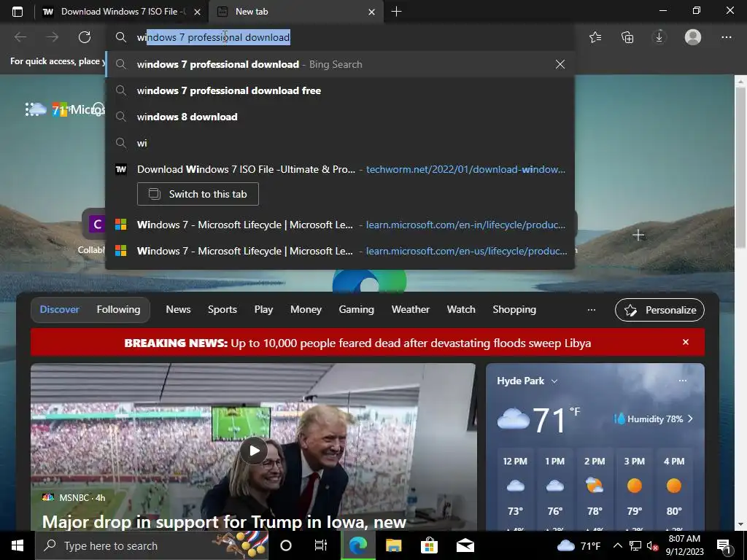Reload the page with the Refresh icon
The width and height of the screenshot is (747, 560).
click(85, 37)
